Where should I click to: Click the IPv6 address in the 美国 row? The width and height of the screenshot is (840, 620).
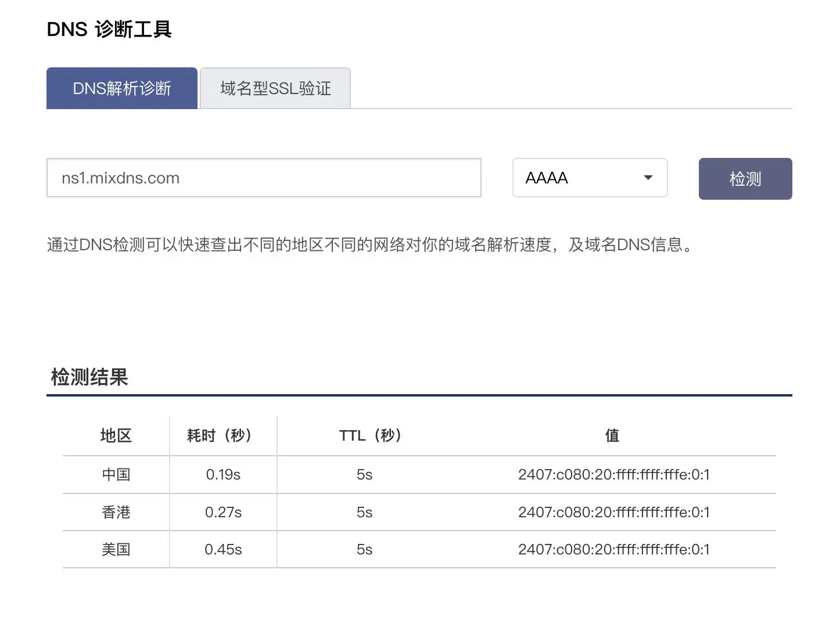click(613, 549)
